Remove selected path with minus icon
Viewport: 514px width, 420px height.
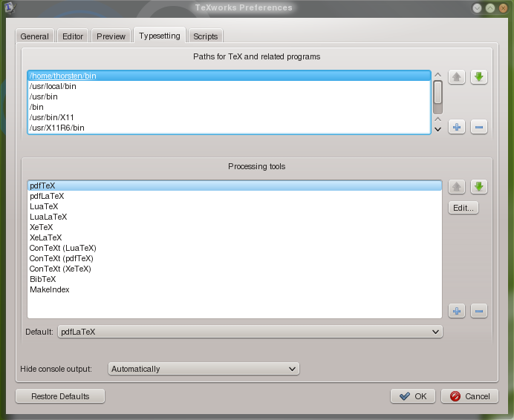coord(479,127)
